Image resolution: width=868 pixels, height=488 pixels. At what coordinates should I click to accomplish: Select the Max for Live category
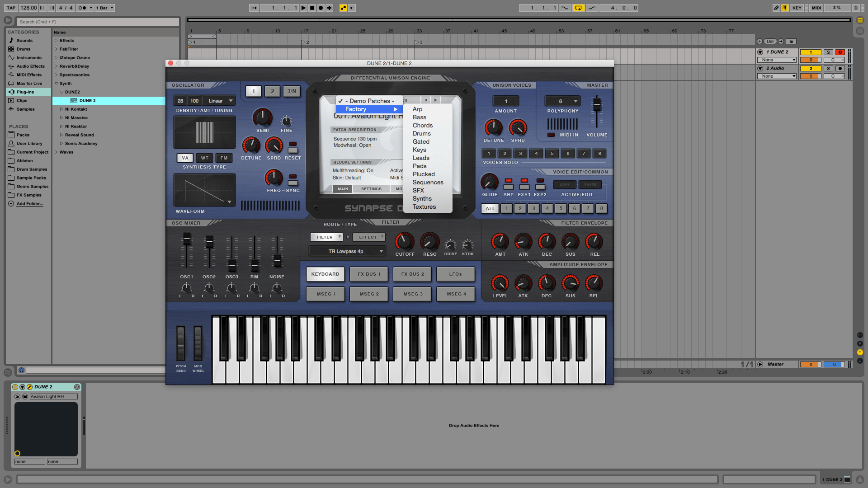pos(29,84)
